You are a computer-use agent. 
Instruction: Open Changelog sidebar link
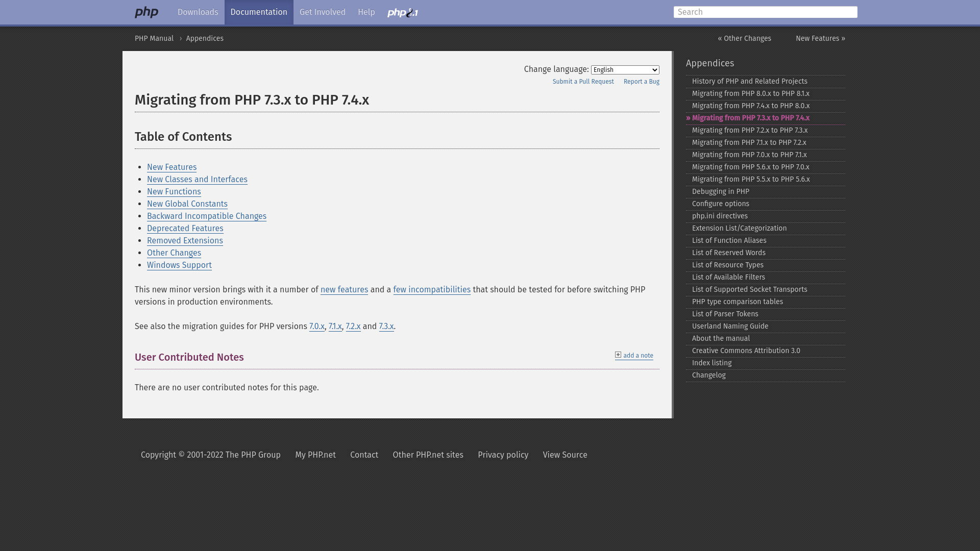coord(766,375)
